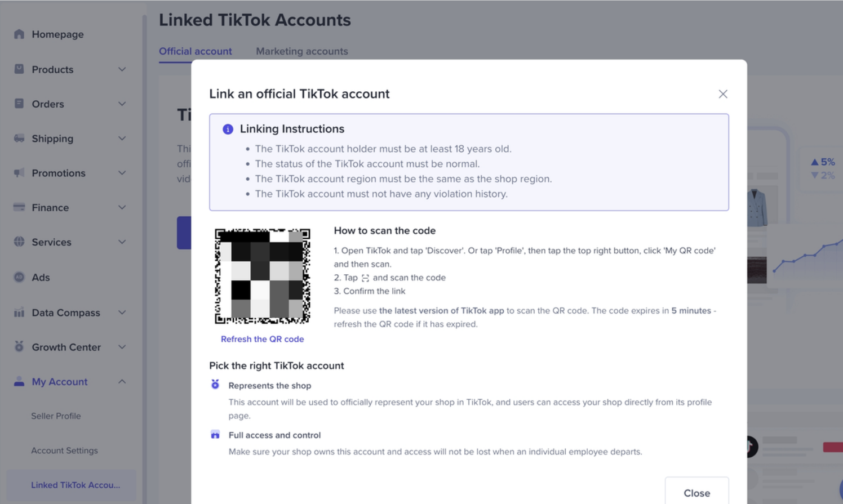
Task: Expand the Shipping menu
Action: pos(122,139)
